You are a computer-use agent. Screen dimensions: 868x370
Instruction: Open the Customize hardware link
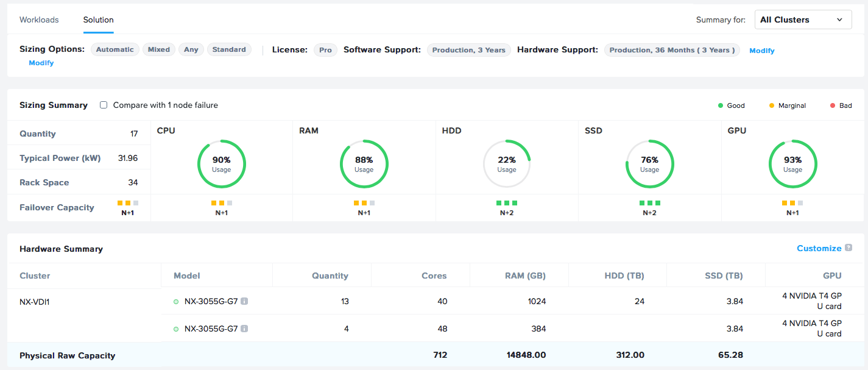[819, 248]
